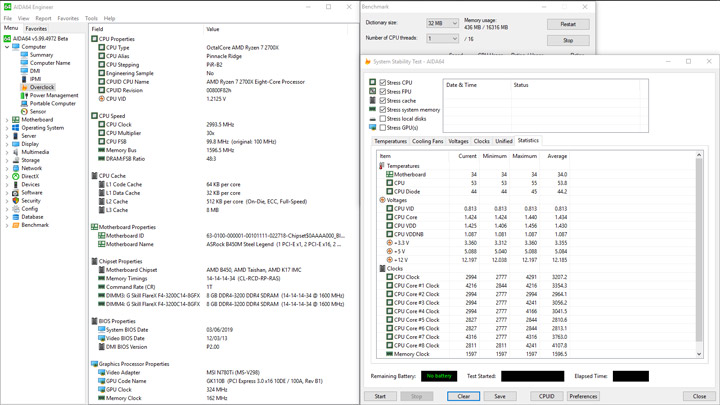
Task: Click the Multimedia icon in sidebar
Action: click(x=16, y=152)
